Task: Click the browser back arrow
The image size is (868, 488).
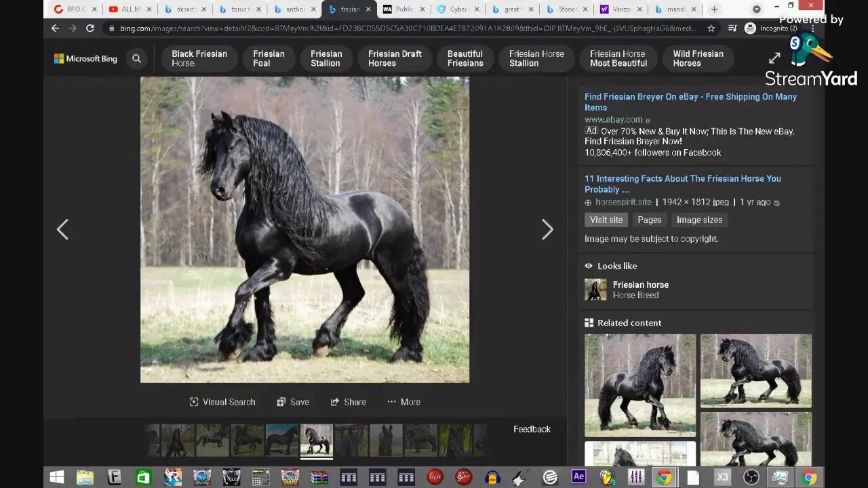Action: tap(56, 28)
